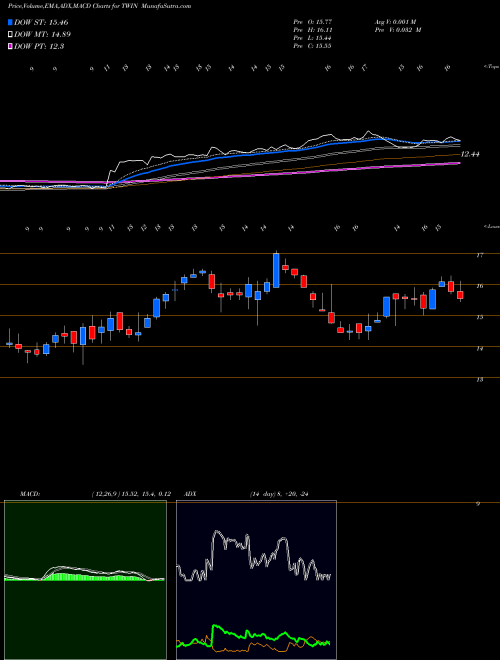This screenshot has width=500, height=660.
Task: Open the dark blue ADX indicator panel
Action: pyautogui.click(x=256, y=580)
